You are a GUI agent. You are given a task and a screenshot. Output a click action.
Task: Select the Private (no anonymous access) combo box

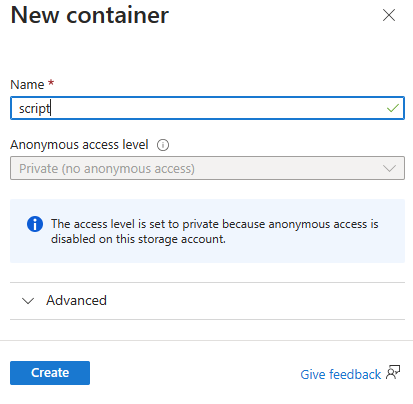[207, 168]
